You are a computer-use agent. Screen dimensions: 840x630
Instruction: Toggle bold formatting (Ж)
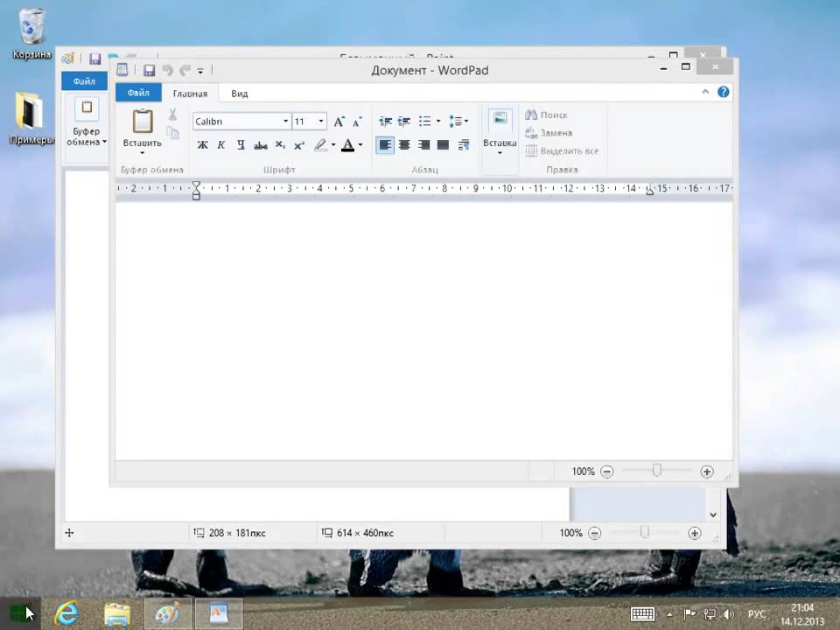tap(202, 144)
